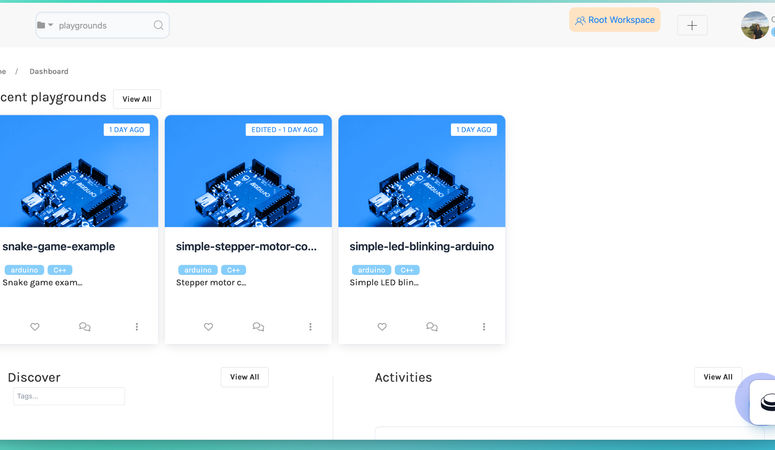The image size is (775, 450).
Task: Open simple-stepper-motor thumbnail image
Action: [248, 171]
